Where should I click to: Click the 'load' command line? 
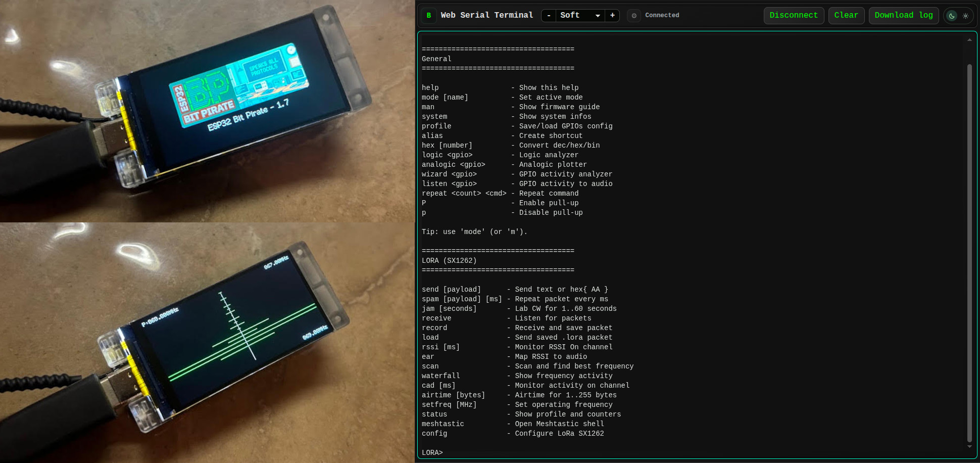pos(517,338)
